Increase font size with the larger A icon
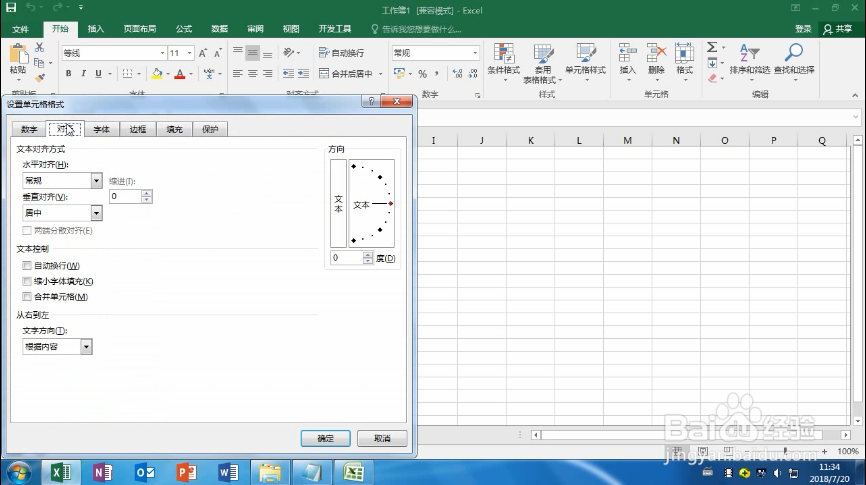The width and height of the screenshot is (866, 485). tap(203, 53)
